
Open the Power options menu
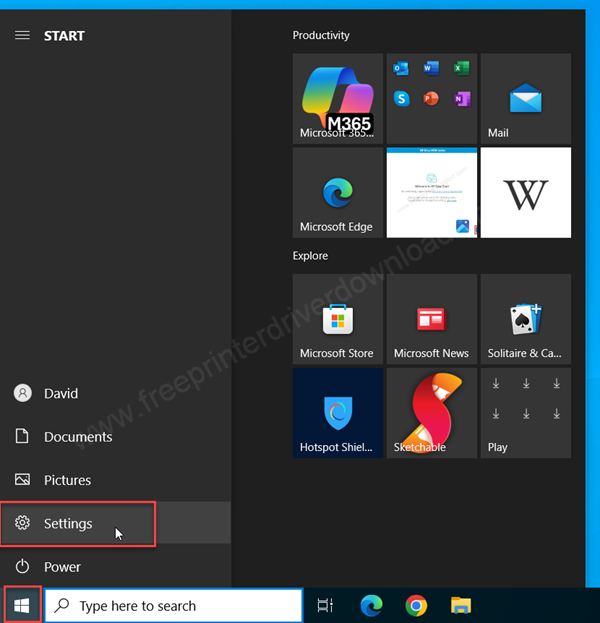(61, 567)
